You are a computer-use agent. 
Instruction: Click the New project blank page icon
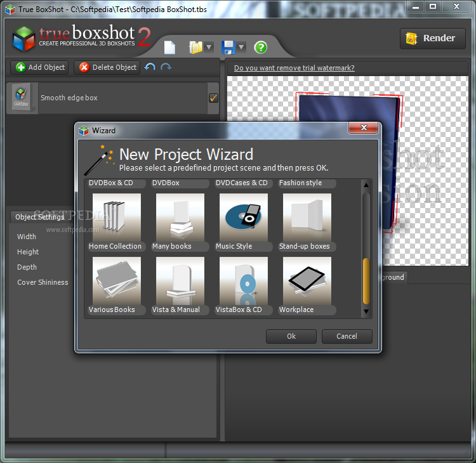pyautogui.click(x=169, y=48)
